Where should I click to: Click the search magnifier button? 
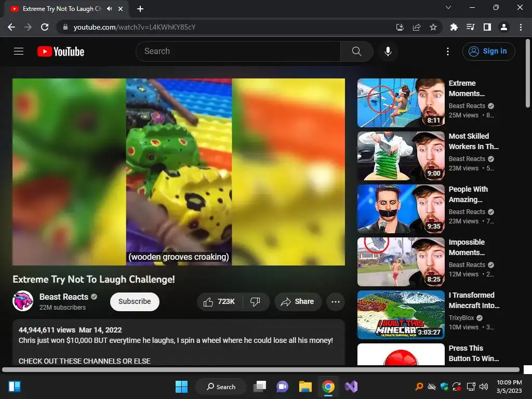coord(356,51)
